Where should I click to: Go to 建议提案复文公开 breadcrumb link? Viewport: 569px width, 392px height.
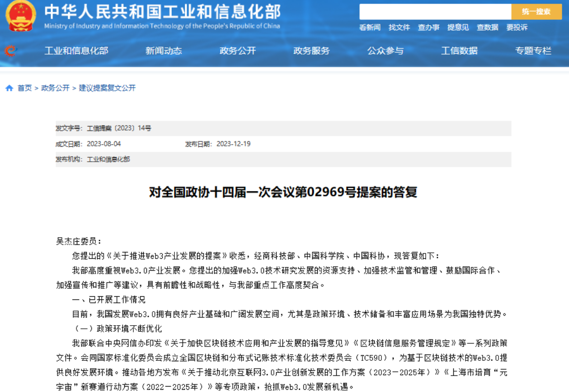[x=107, y=88]
